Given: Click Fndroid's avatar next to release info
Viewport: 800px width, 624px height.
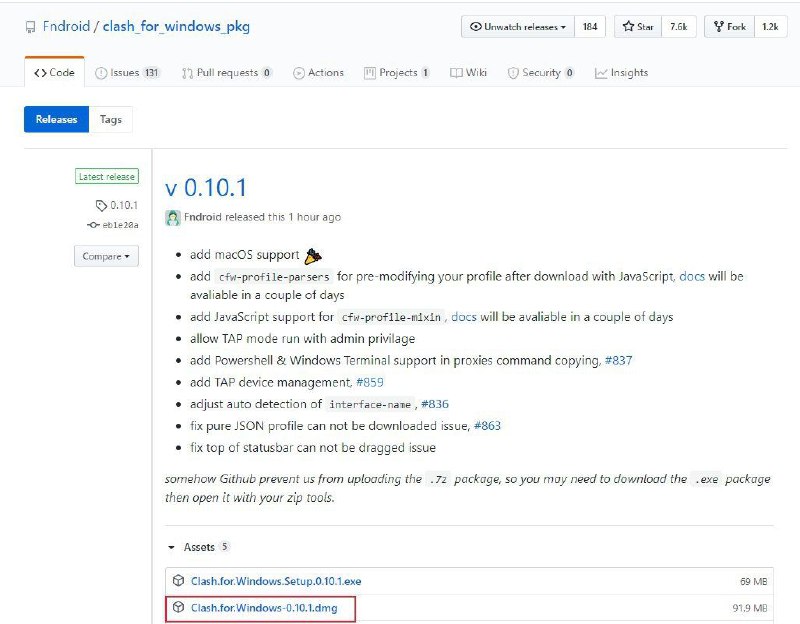Looking at the screenshot, I should [173, 217].
